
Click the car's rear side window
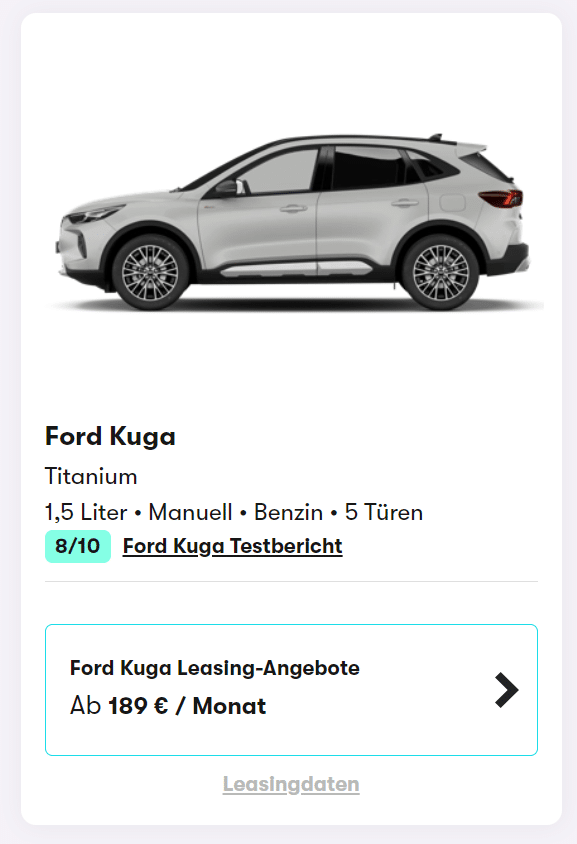[369, 168]
